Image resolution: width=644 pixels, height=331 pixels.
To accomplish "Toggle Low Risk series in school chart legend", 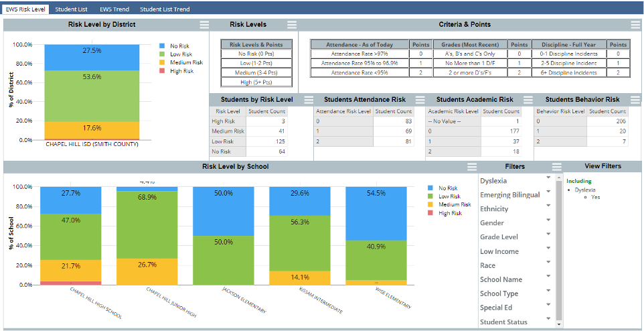I will pos(444,196).
